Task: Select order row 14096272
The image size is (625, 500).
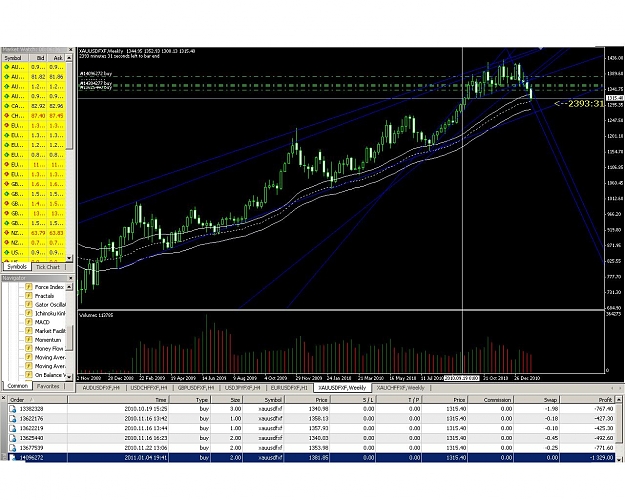Action: (x=311, y=457)
